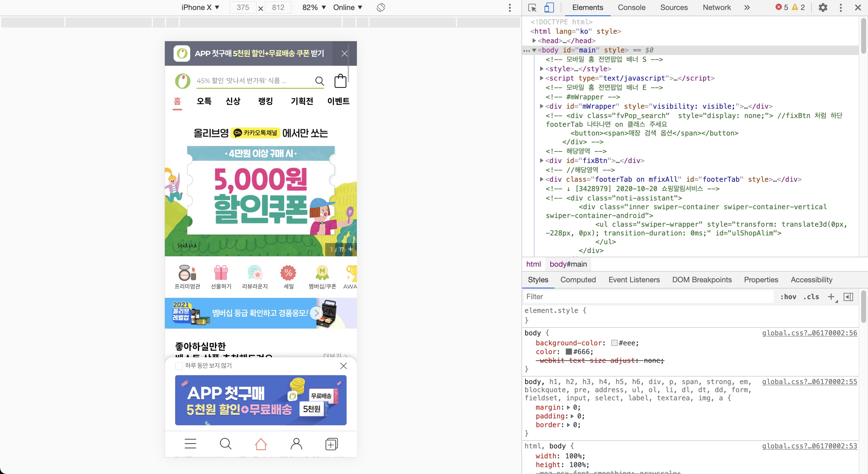Open global.css link for body rule
Image resolution: width=868 pixels, height=474 pixels.
coord(809,333)
